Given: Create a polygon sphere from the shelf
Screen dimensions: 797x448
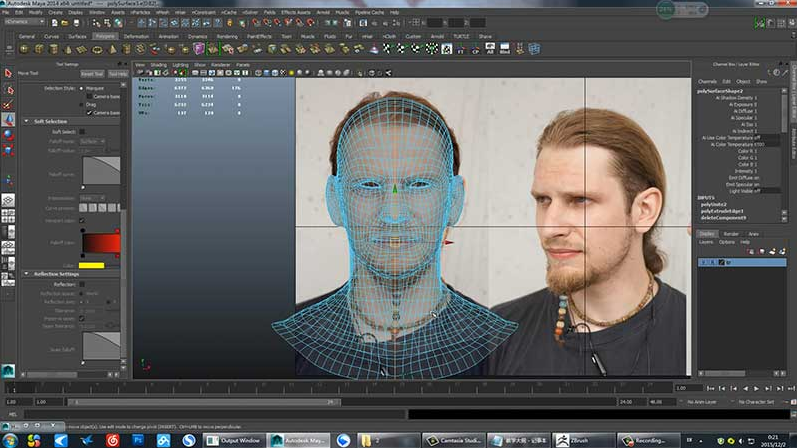Looking at the screenshot, I should (x=24, y=49).
